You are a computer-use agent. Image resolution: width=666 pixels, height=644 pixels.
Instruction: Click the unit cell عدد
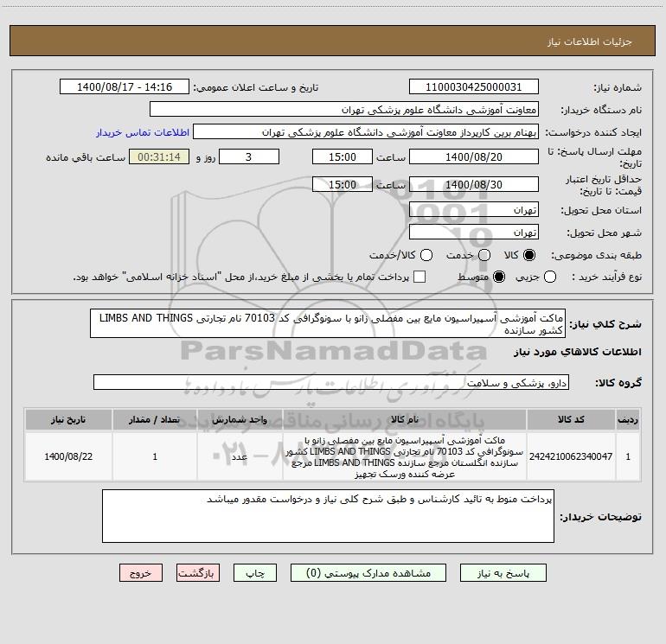240,456
